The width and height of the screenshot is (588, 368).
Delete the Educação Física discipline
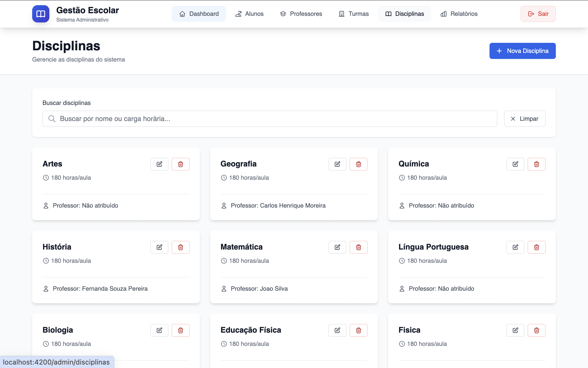358,330
